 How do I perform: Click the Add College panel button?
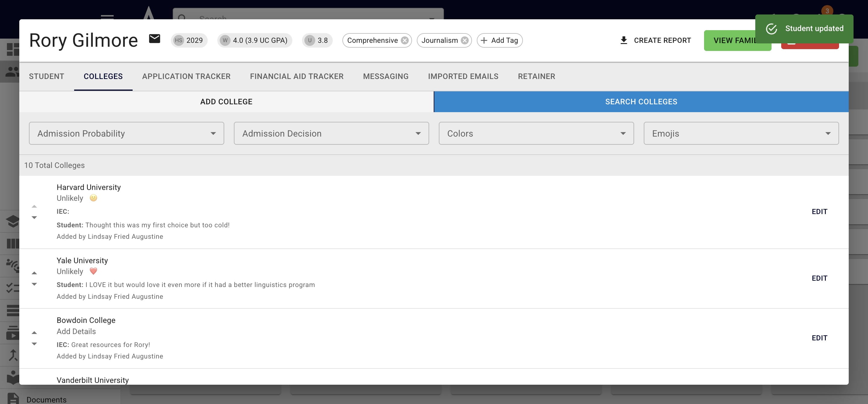coord(226,102)
